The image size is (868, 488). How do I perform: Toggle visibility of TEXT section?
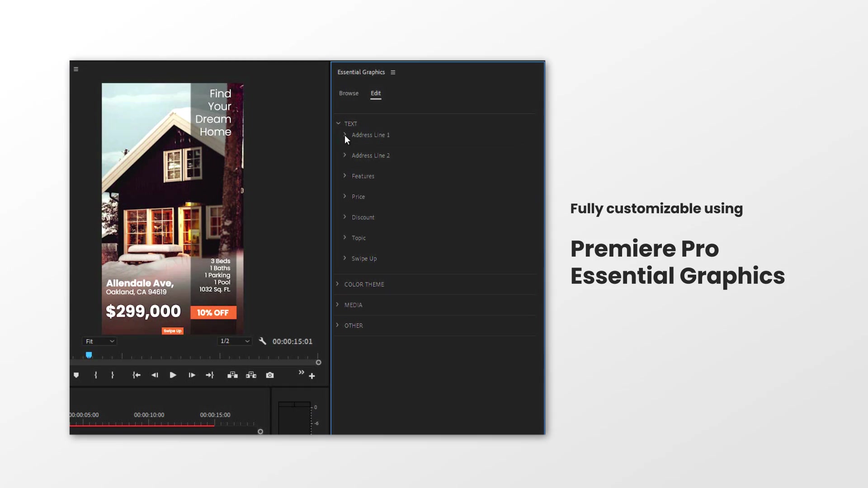point(339,123)
